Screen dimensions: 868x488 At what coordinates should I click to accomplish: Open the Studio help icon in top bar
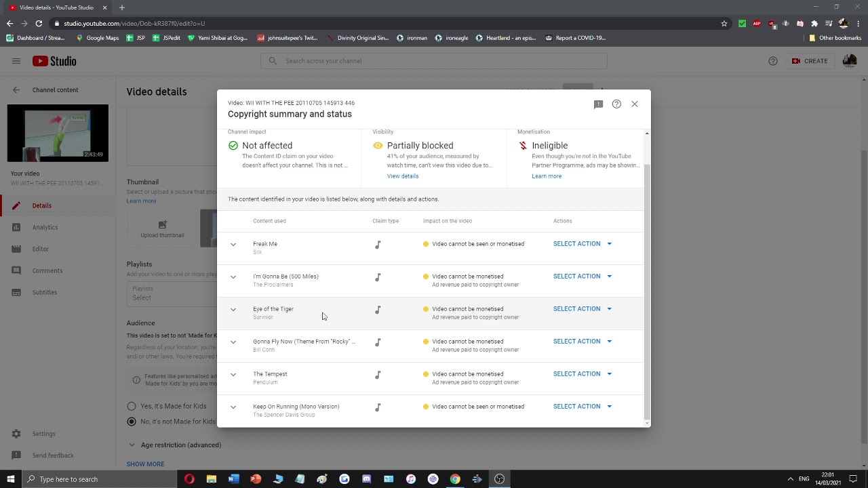coord(773,61)
